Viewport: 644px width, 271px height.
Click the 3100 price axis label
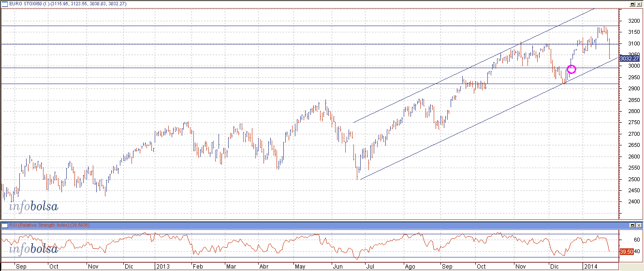click(633, 44)
